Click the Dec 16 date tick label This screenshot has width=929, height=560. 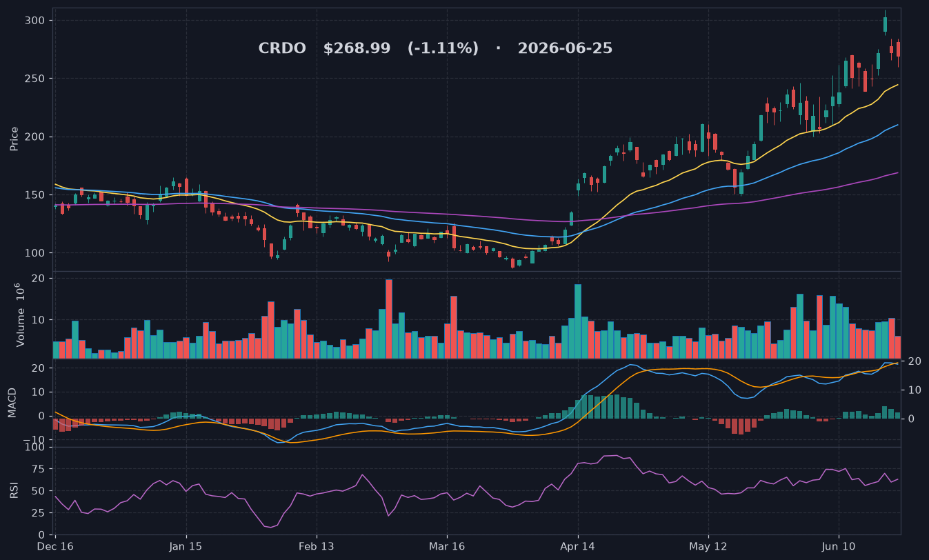pos(54,546)
